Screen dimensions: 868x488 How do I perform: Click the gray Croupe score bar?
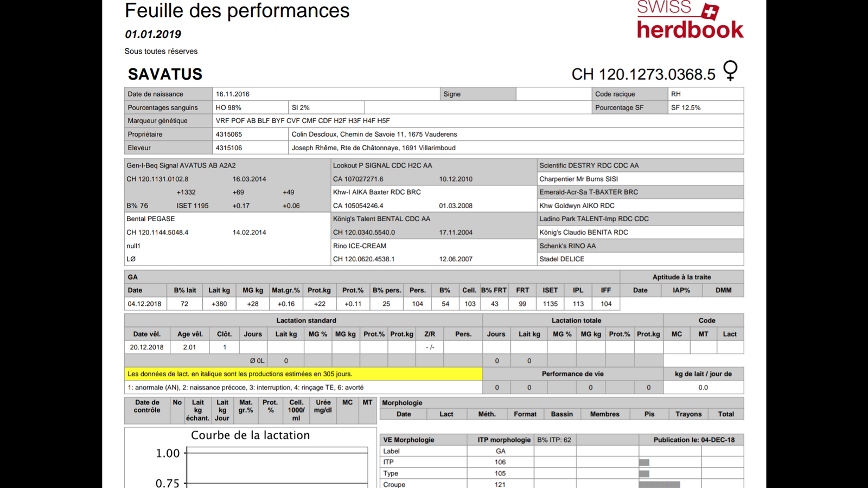(659, 484)
